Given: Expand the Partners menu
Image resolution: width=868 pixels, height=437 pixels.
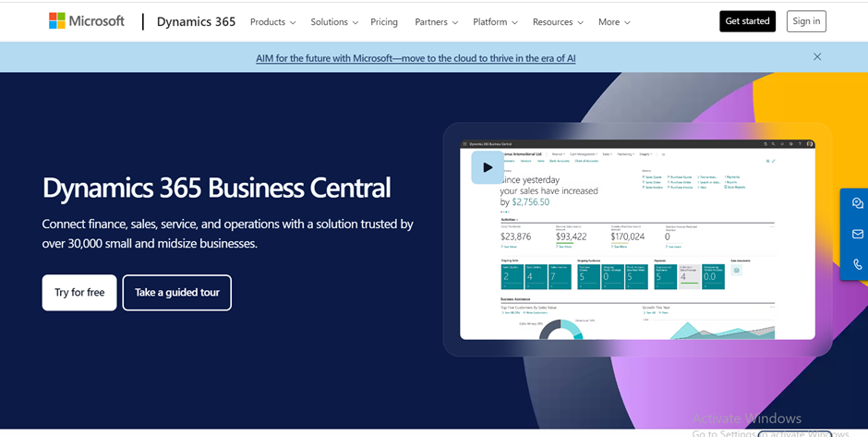Looking at the screenshot, I should [x=436, y=22].
